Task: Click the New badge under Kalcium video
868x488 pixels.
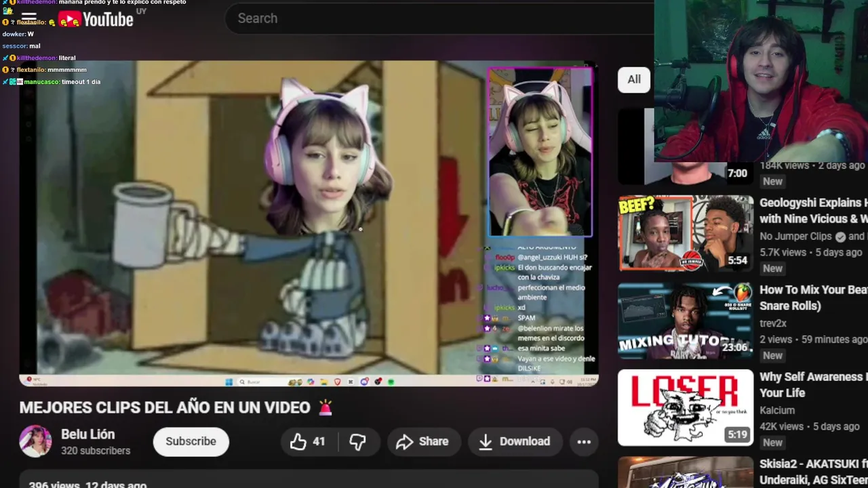Action: click(x=772, y=443)
